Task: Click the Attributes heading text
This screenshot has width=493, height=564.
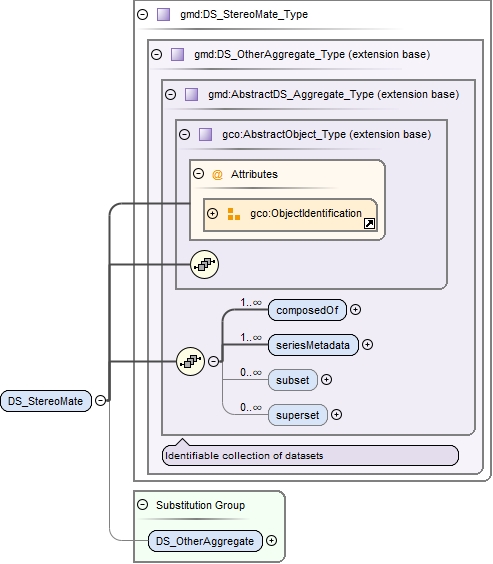Action: click(254, 174)
